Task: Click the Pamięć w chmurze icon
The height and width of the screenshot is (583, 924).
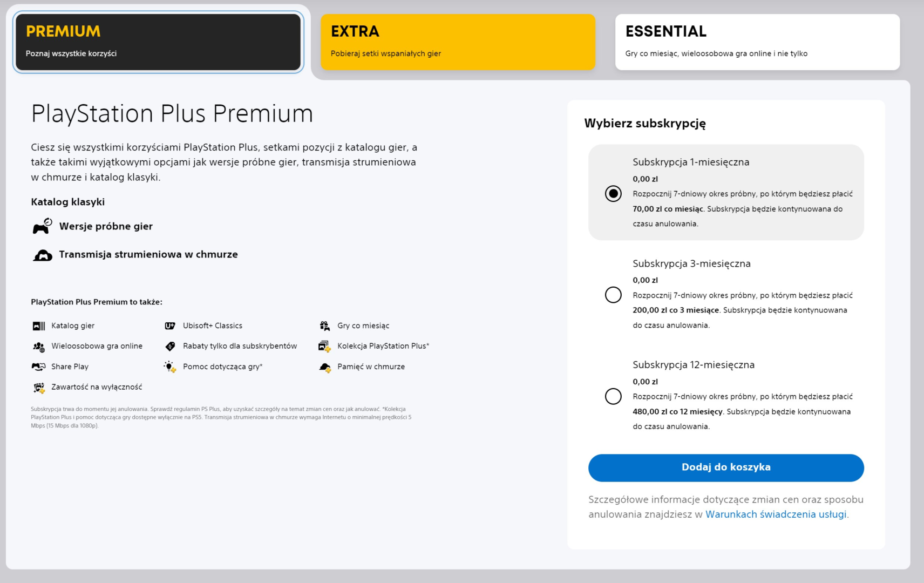Action: pos(325,368)
